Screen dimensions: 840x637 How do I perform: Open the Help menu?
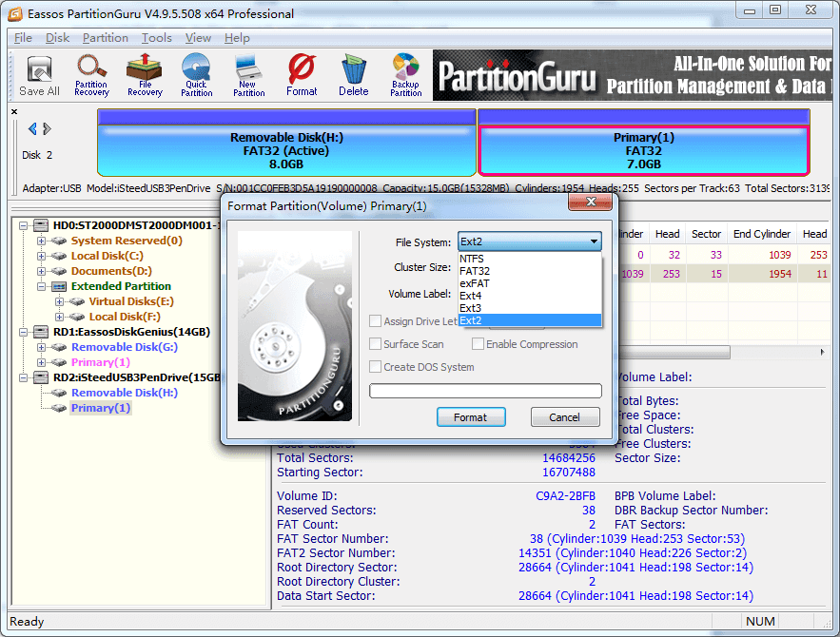(x=237, y=38)
